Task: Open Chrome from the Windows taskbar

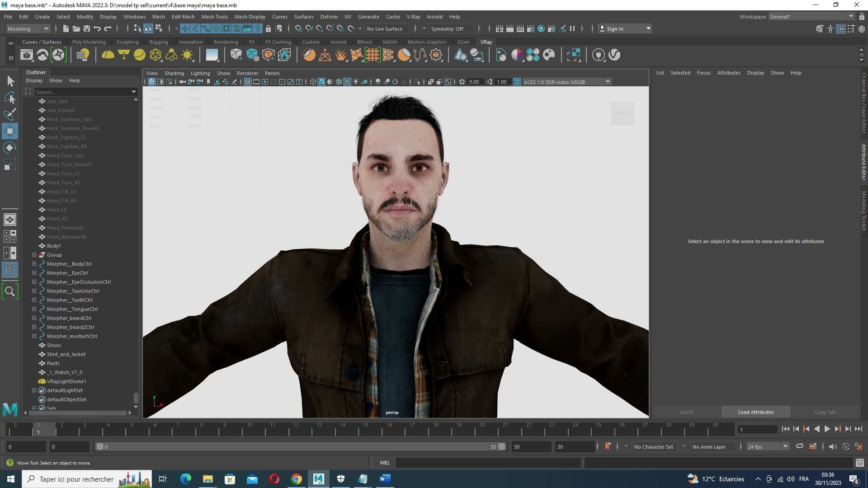Action: [x=296, y=479]
